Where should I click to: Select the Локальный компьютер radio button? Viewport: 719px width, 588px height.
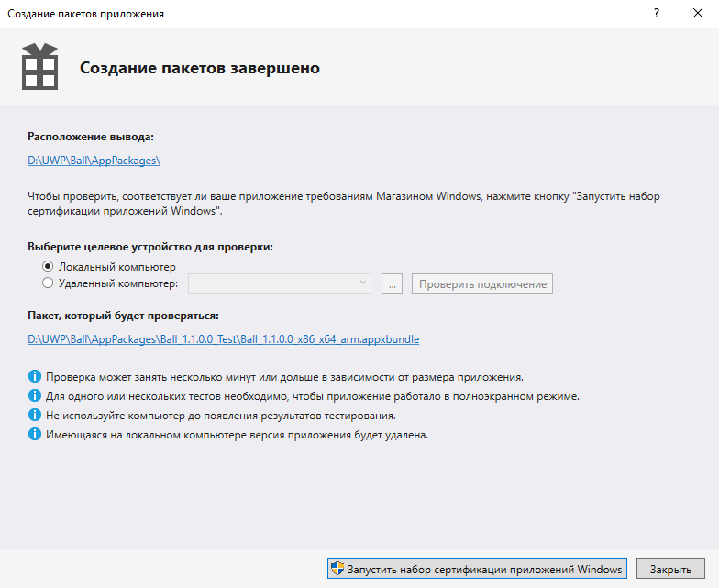[x=48, y=266]
